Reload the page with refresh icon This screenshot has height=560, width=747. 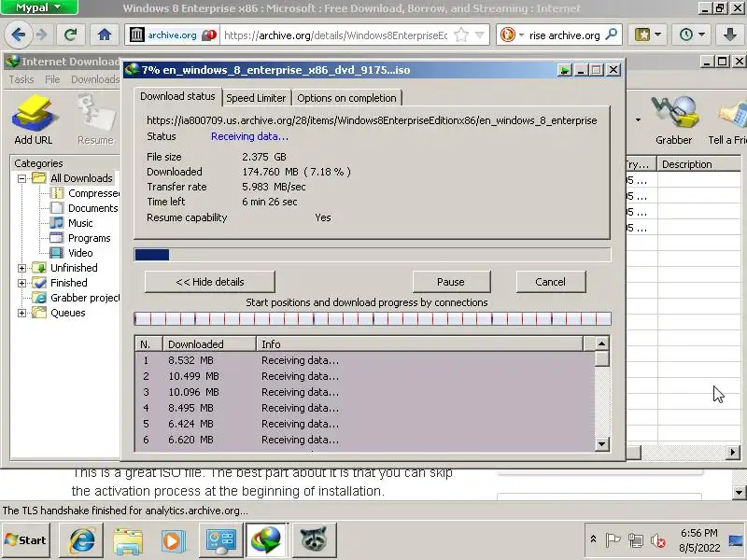click(x=71, y=35)
